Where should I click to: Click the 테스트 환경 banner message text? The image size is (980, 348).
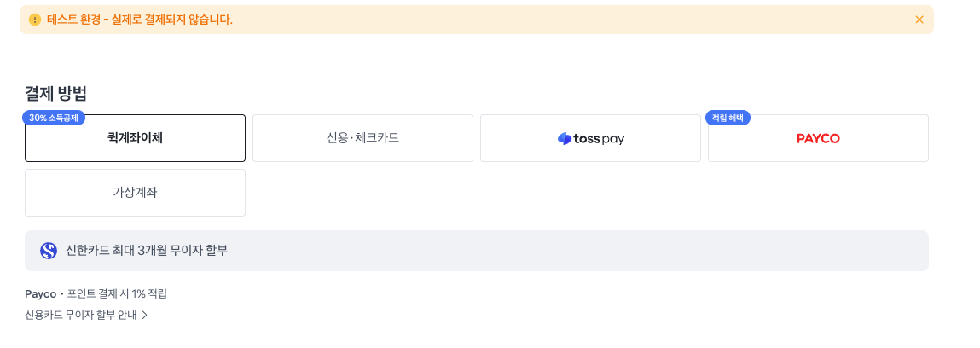pyautogui.click(x=139, y=20)
